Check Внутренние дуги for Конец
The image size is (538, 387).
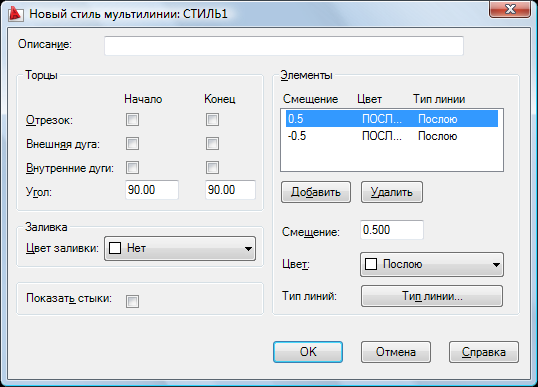(212, 168)
